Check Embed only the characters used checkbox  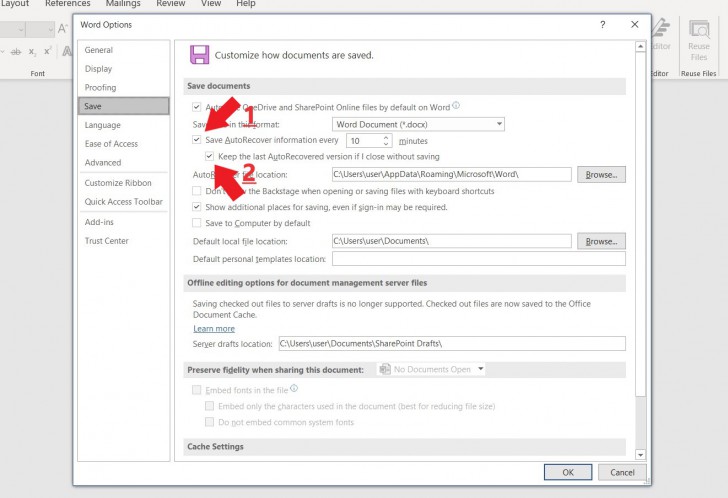pyautogui.click(x=209, y=406)
